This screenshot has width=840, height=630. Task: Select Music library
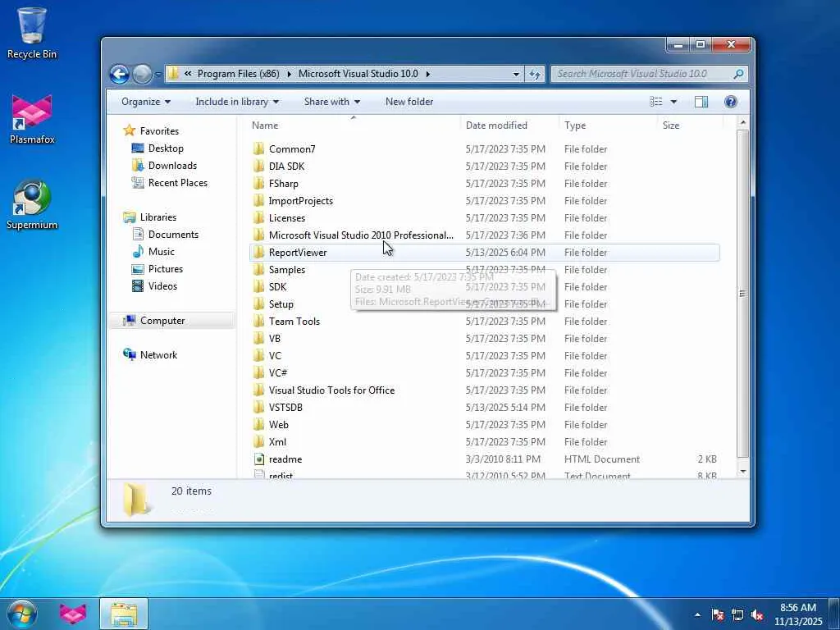[162, 251]
